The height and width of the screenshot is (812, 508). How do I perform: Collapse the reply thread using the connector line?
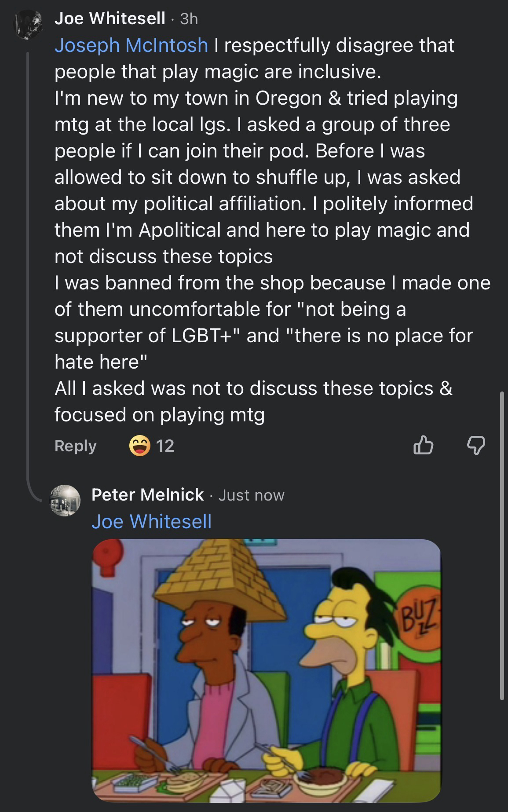(29, 264)
